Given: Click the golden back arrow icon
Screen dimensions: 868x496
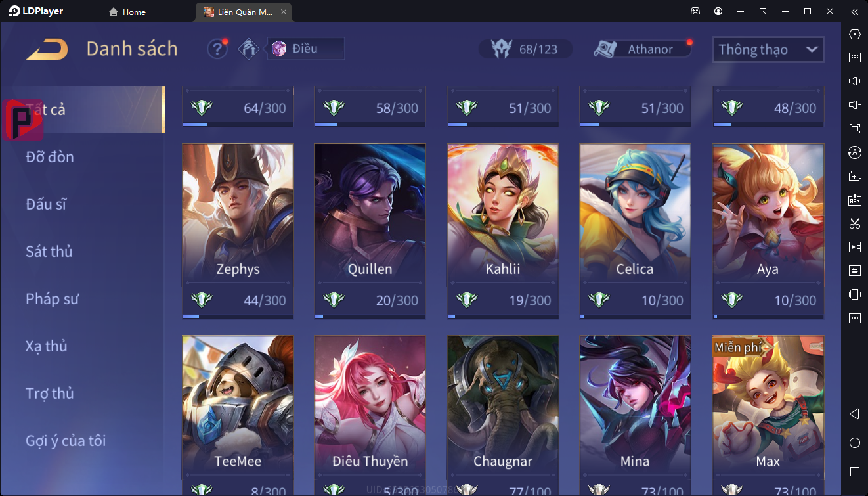Looking at the screenshot, I should (47, 49).
